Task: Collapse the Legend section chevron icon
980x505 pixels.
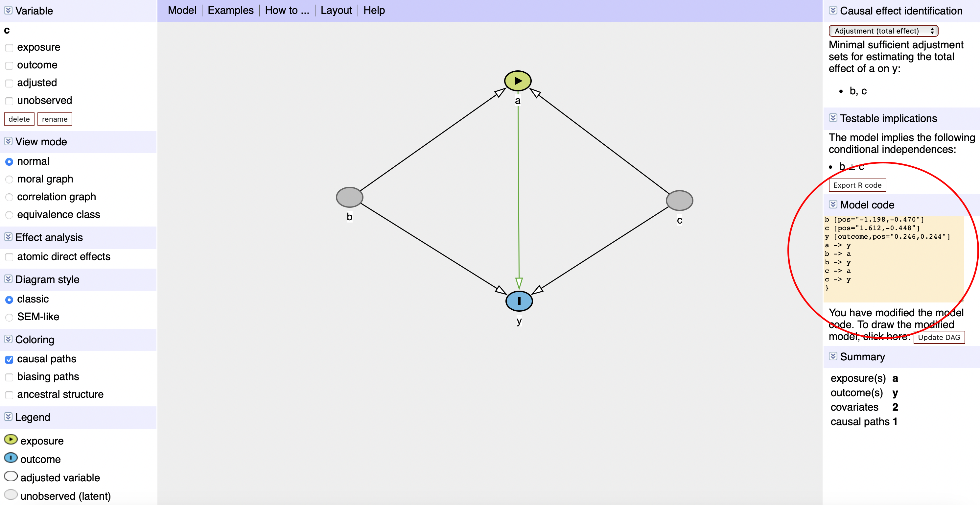Action: point(8,417)
